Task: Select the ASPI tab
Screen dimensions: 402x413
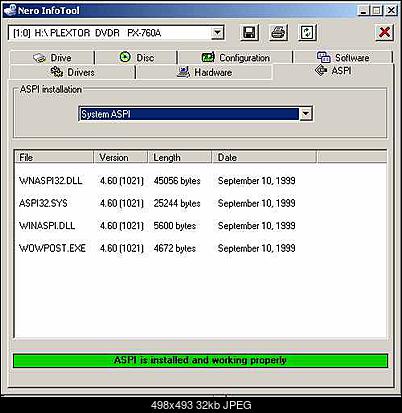Action: point(333,71)
